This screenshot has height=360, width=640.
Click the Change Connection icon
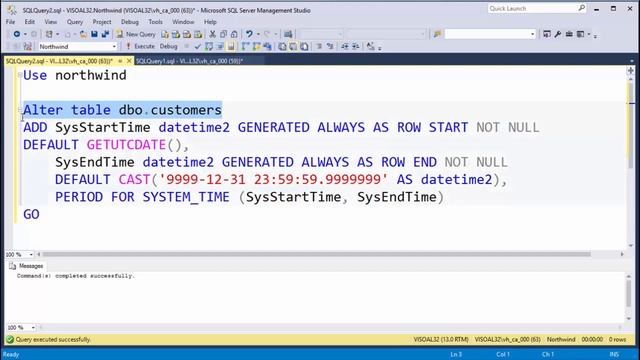27,47
